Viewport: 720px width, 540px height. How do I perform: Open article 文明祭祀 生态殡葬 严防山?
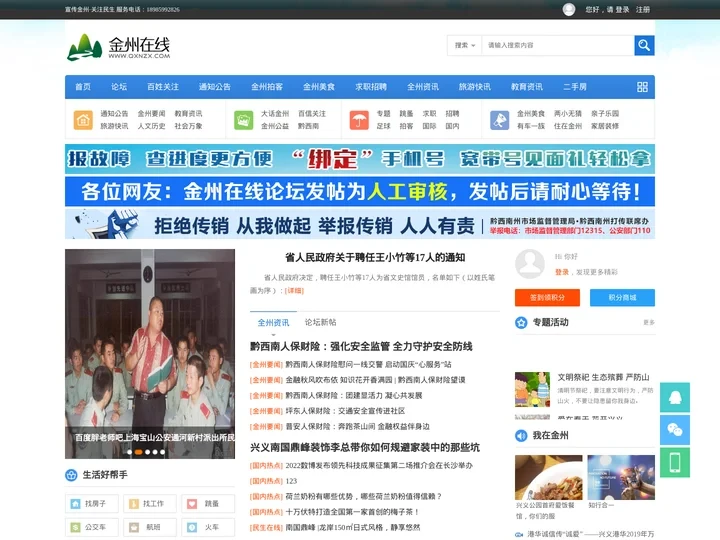(604, 377)
